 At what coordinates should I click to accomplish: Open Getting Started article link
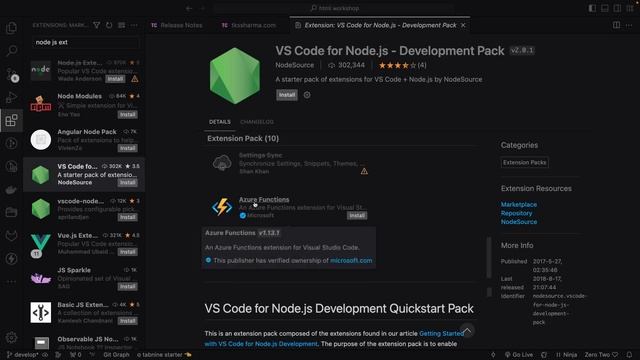pyautogui.click(x=441, y=333)
